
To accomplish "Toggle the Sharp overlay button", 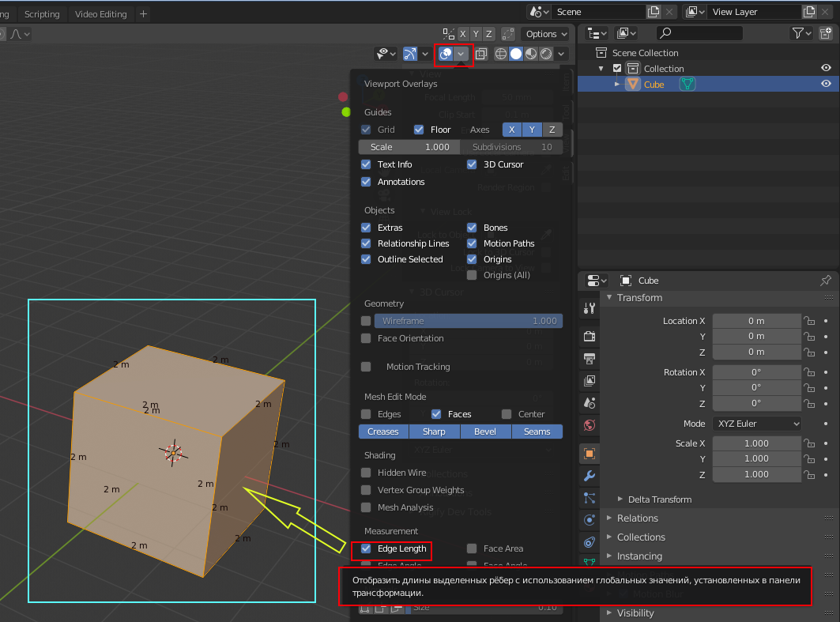I will tap(434, 432).
